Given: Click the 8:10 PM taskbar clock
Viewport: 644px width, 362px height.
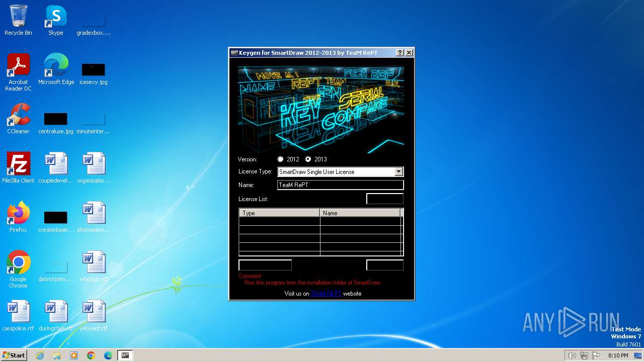Looking at the screenshot, I should (618, 355).
